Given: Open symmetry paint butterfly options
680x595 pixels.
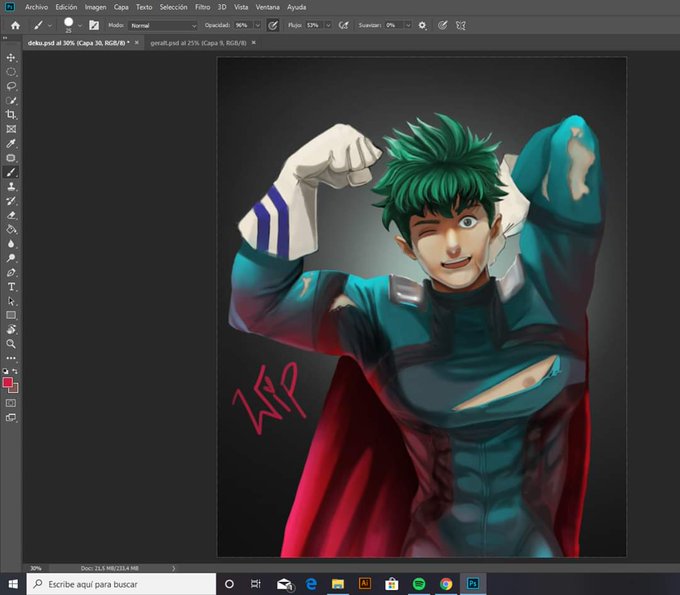Looking at the screenshot, I should pos(461,26).
